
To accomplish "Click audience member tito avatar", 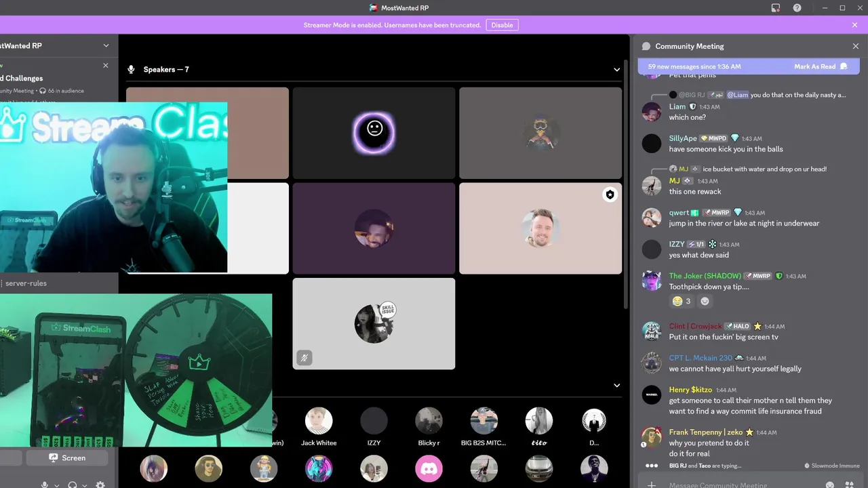I will (x=539, y=421).
